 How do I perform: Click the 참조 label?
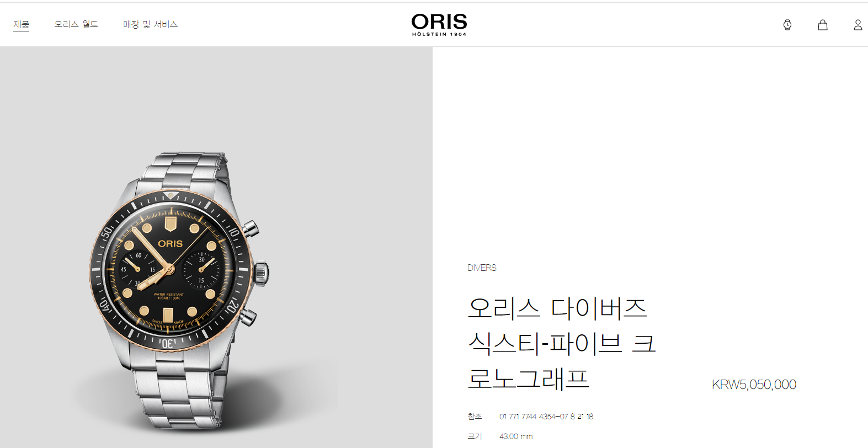[475, 417]
